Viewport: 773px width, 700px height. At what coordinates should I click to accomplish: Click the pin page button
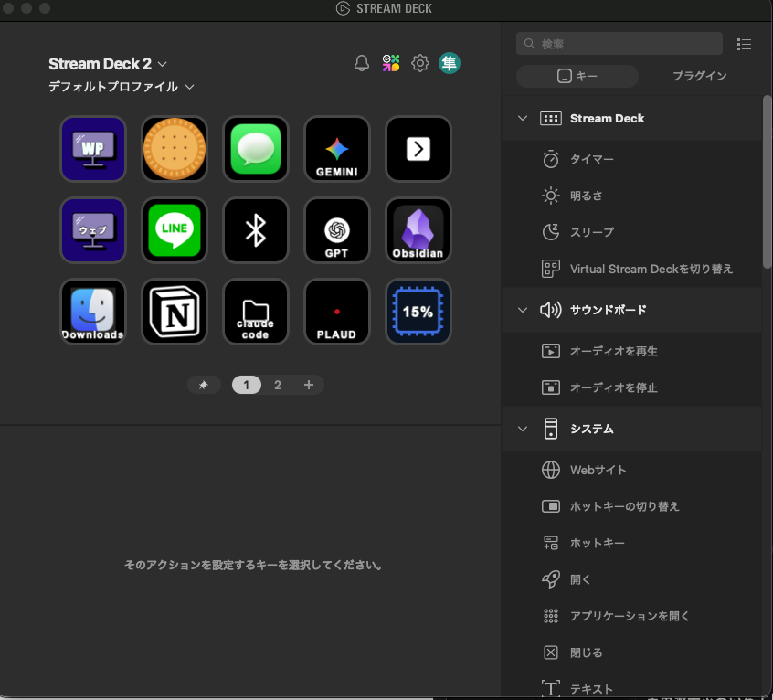click(x=203, y=385)
